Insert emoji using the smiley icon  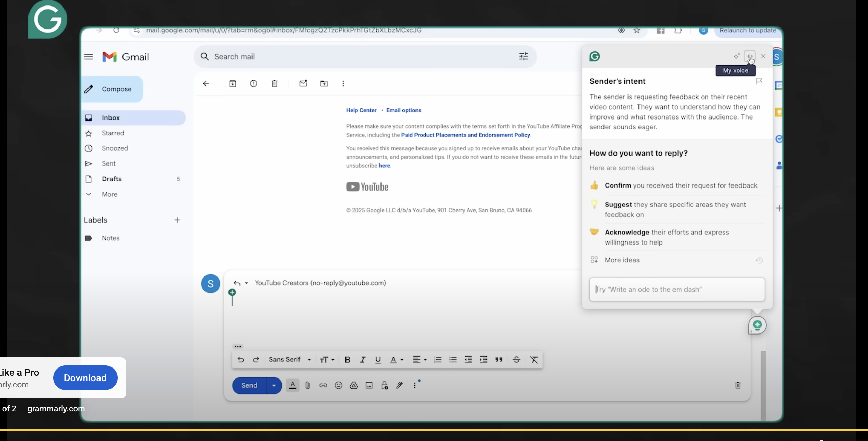(338, 385)
